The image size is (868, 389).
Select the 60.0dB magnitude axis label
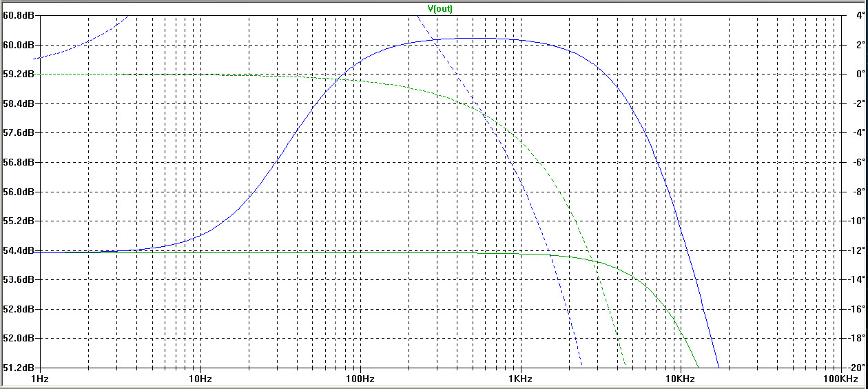tap(19, 45)
